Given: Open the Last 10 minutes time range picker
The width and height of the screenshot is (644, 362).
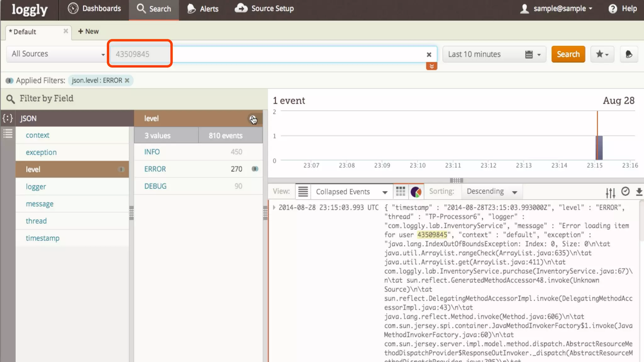Looking at the screenshot, I should (494, 54).
